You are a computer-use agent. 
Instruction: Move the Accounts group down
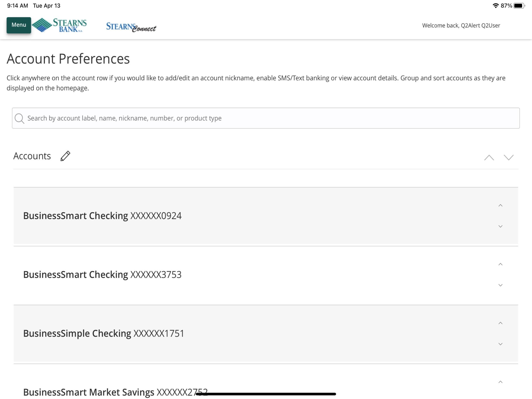pyautogui.click(x=509, y=158)
